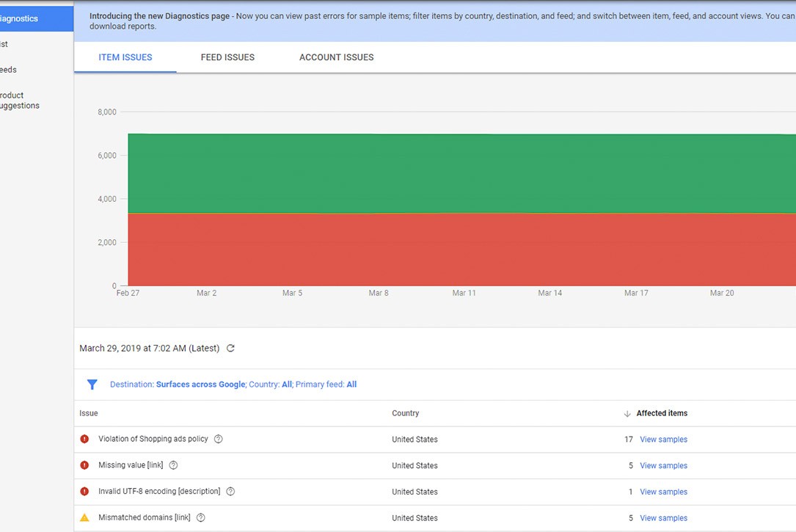View samples for Invalid UTF-8 encoding
Image resolution: width=796 pixels, height=532 pixels.
click(662, 492)
